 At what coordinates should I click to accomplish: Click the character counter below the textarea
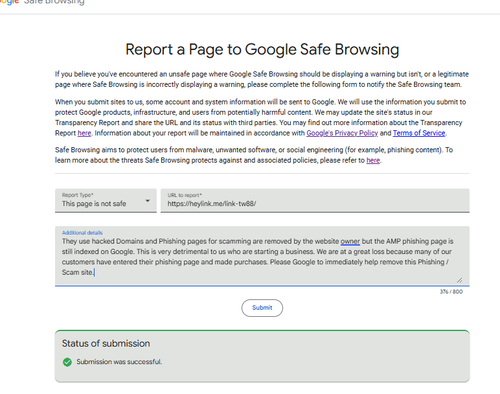click(x=451, y=292)
